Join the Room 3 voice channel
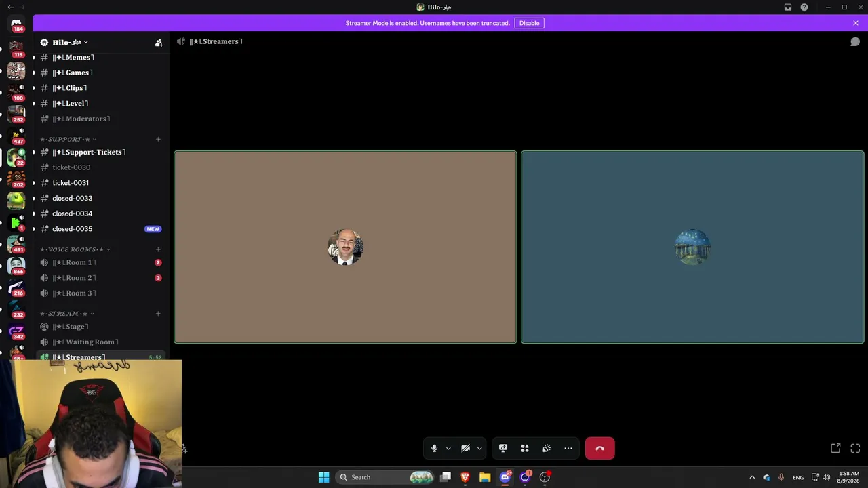Image resolution: width=868 pixels, height=488 pixels. (101, 293)
